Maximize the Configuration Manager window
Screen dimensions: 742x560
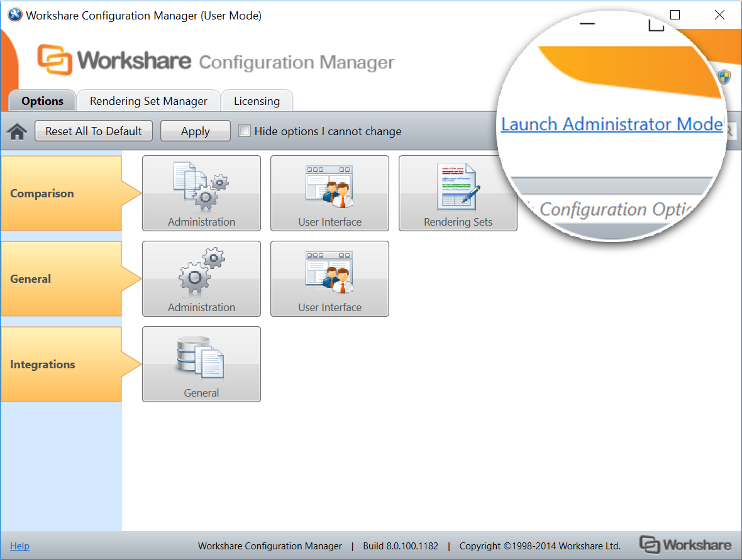tap(675, 14)
